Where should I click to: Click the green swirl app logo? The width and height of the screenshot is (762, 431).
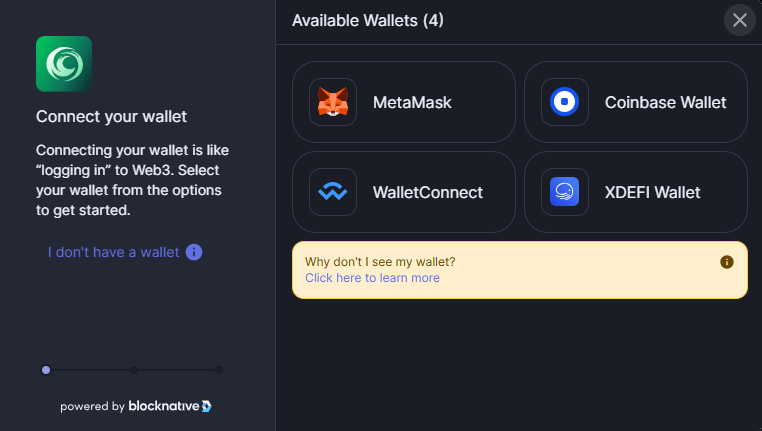64,64
